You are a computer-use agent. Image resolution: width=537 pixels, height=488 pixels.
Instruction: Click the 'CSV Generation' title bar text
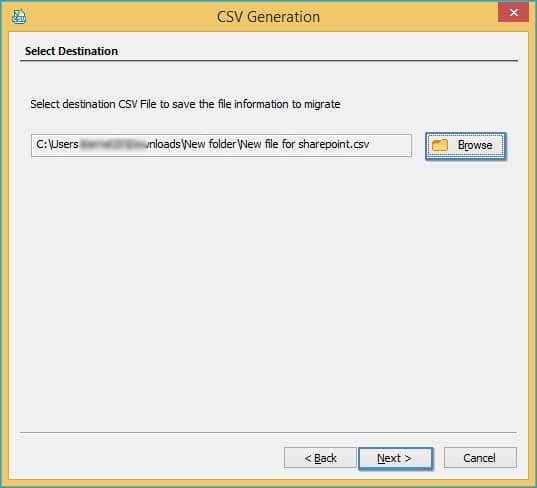(268, 17)
